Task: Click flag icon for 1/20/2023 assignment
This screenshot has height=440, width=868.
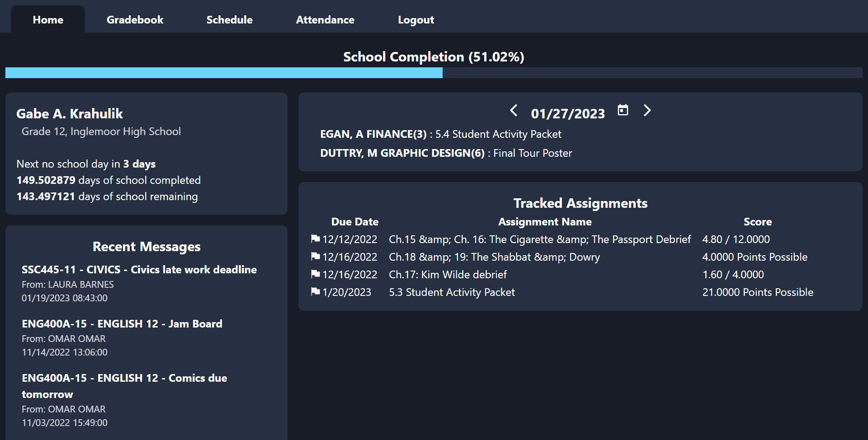Action: (x=316, y=291)
